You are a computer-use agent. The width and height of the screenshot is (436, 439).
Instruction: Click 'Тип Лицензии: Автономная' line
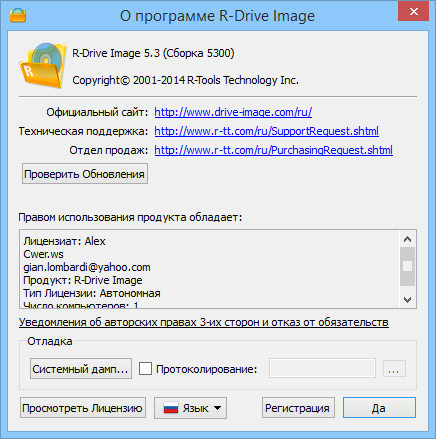tap(92, 293)
